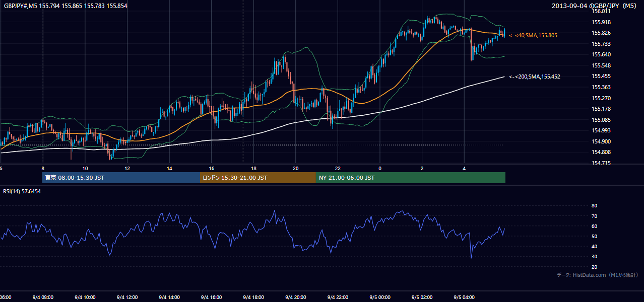
Task: Select the NY 21:00-06:00 JST session bar
Action: (x=411, y=178)
